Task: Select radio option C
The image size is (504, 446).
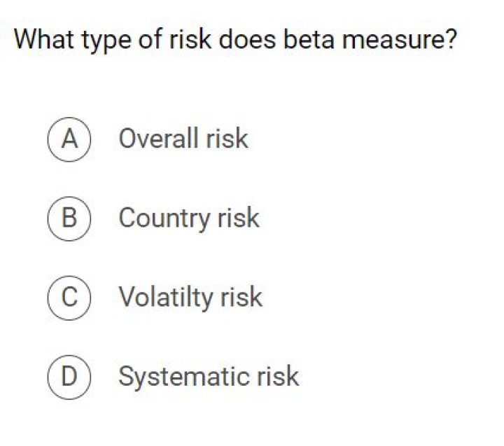Action: coord(68,298)
